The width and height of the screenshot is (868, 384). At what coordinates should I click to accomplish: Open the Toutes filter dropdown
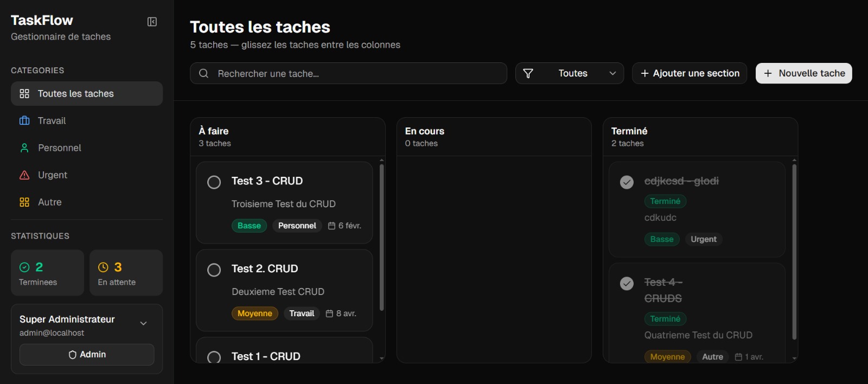(x=570, y=73)
